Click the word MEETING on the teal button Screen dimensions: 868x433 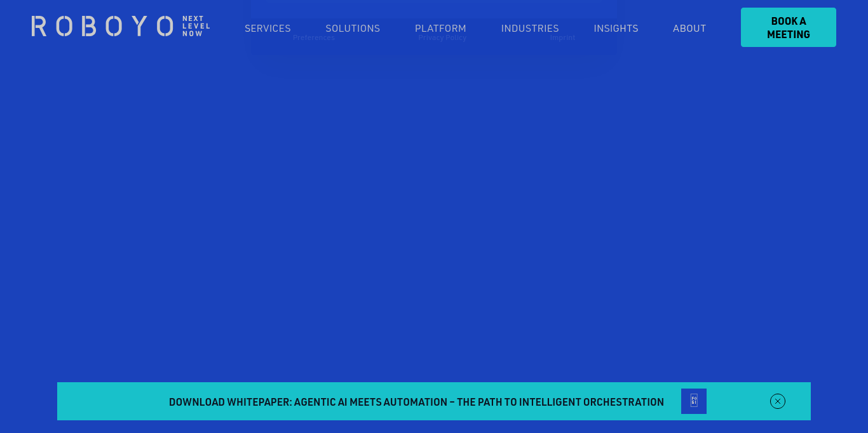[x=788, y=34]
